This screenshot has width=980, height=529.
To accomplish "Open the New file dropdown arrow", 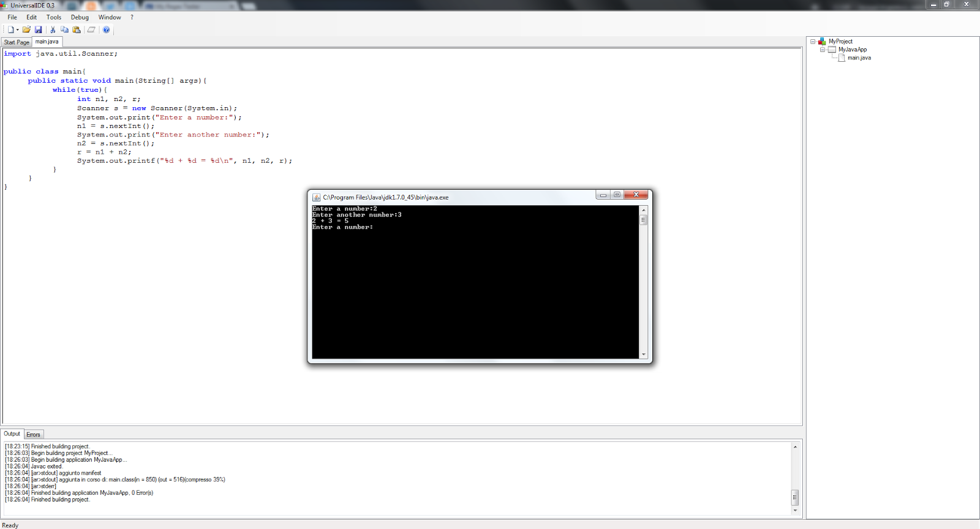I will tap(17, 29).
